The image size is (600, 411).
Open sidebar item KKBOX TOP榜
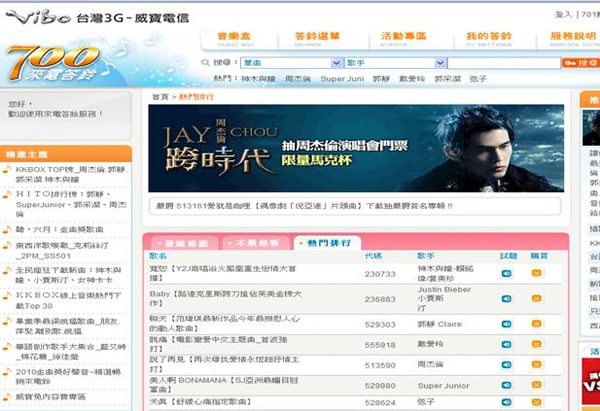pos(71,174)
